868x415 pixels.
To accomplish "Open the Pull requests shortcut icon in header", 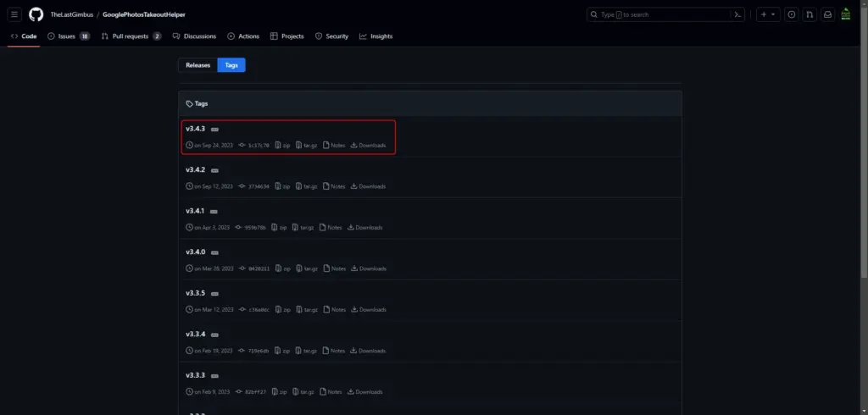I will pyautogui.click(x=810, y=15).
